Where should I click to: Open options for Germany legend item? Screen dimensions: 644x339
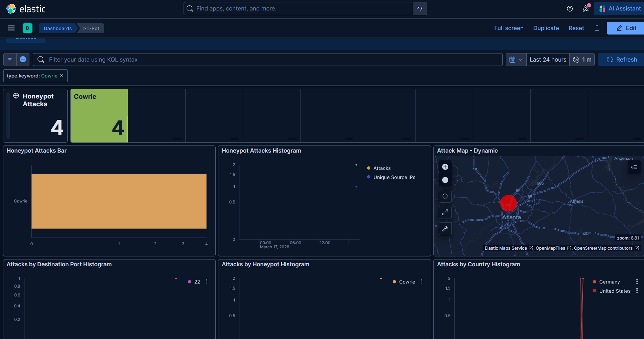[637, 282]
